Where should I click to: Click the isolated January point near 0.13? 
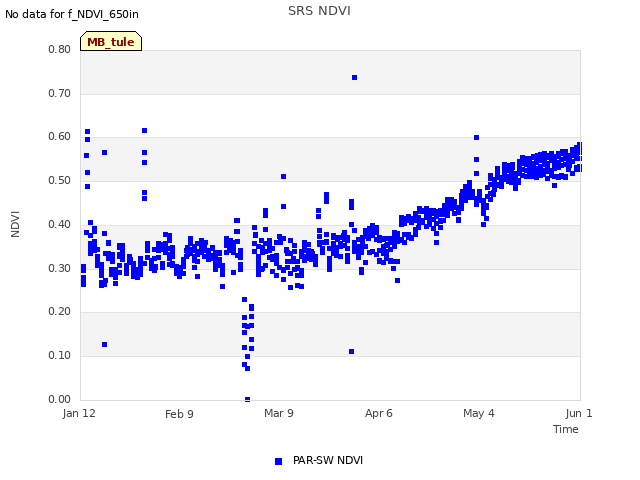coord(104,344)
